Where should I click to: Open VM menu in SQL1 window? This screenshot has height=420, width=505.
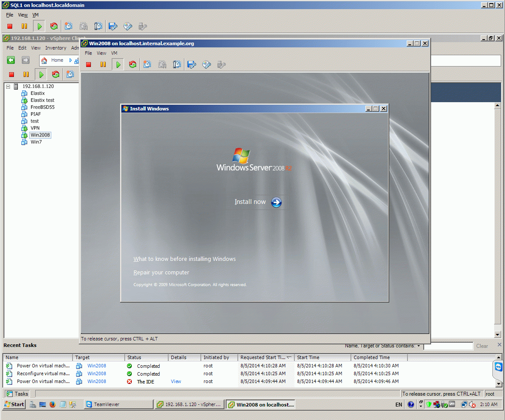35,15
